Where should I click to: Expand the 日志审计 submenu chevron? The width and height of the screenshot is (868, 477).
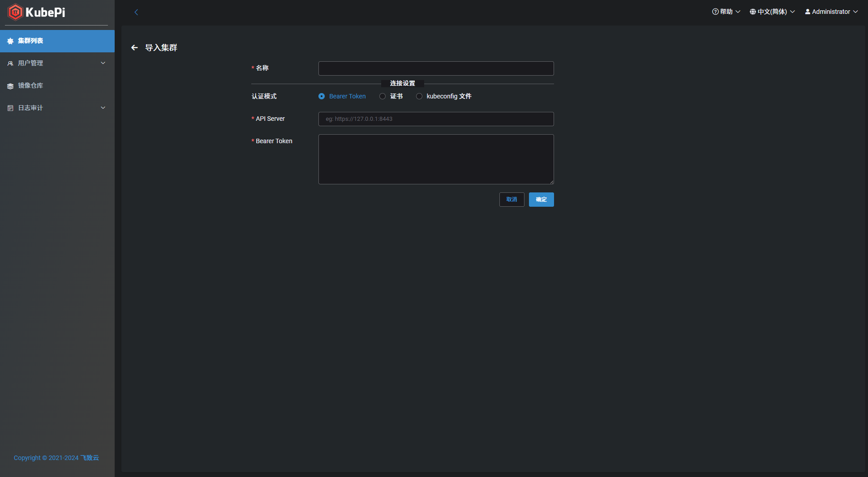coord(103,108)
